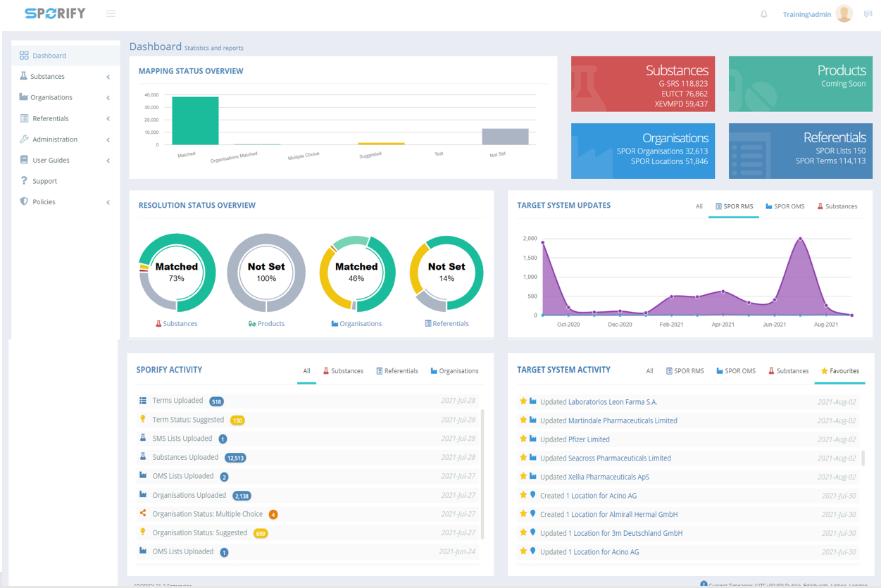Open the red Substances summary tile
Screen dimensions: 881x588
[x=642, y=84]
